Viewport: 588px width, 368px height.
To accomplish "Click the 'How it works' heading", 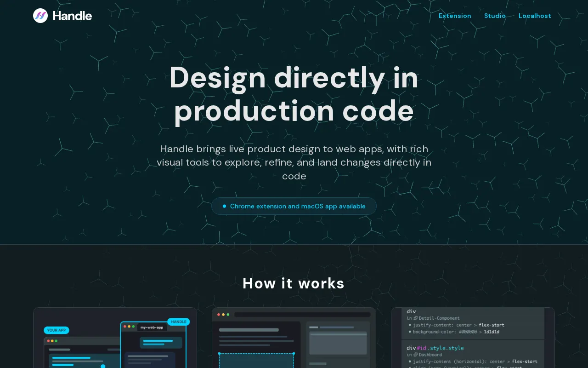I will pyautogui.click(x=294, y=283).
